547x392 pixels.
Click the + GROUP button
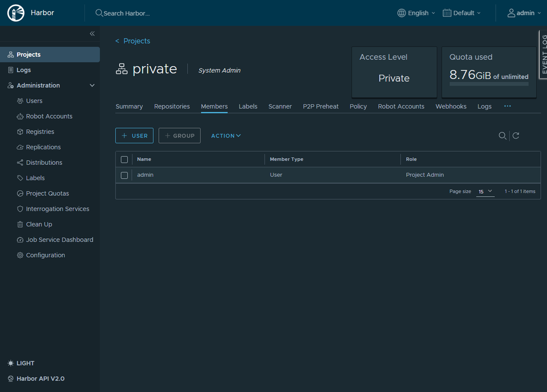tap(180, 136)
